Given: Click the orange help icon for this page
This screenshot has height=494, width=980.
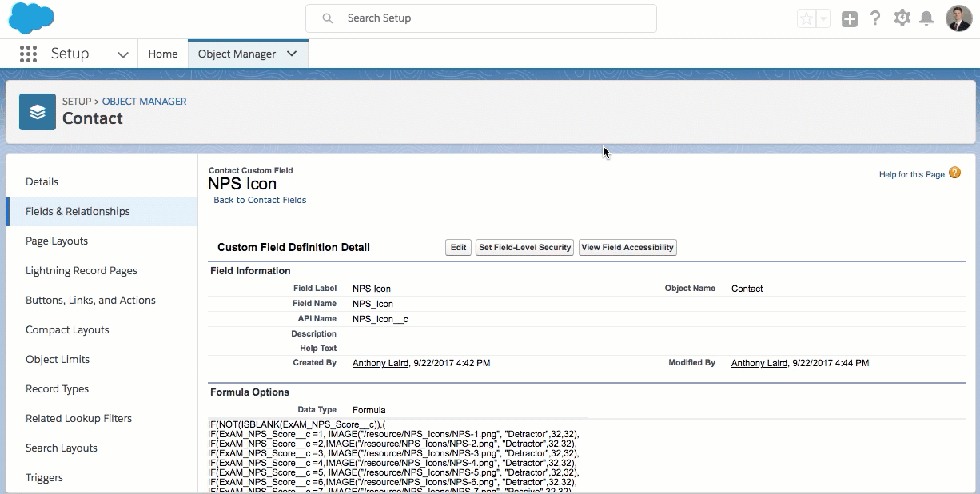Looking at the screenshot, I should [954, 173].
